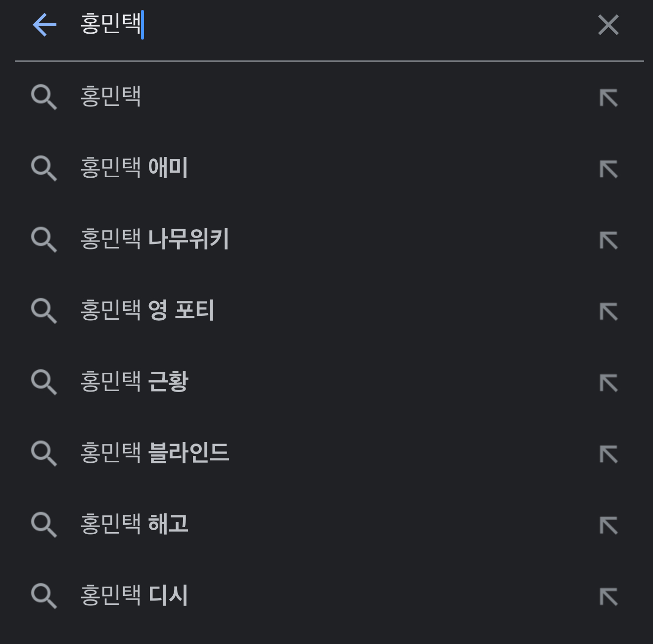Insert 홍민택 애미 via its arrow icon
The height and width of the screenshot is (644, 653).
[608, 169]
